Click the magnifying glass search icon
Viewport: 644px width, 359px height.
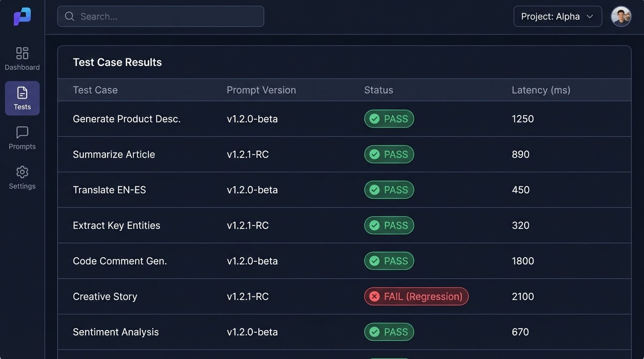pyautogui.click(x=70, y=16)
